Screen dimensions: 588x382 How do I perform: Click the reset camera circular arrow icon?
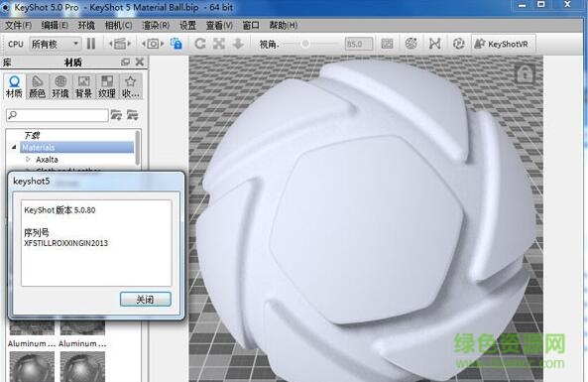coord(200,44)
